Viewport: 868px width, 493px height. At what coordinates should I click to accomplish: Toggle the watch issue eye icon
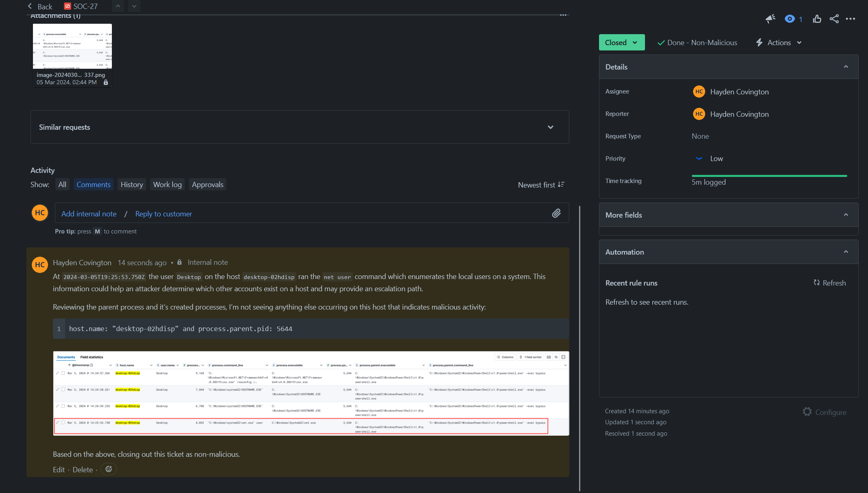point(789,19)
